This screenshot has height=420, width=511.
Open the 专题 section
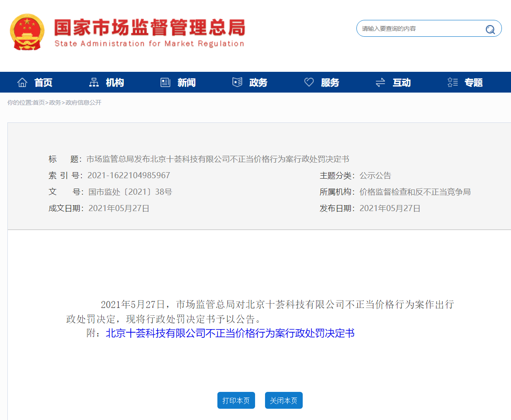474,83
